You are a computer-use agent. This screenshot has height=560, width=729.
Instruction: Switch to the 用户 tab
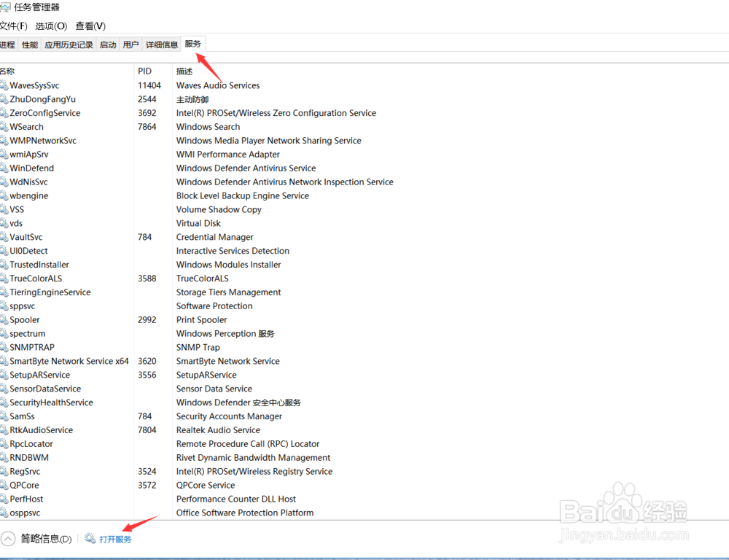(x=130, y=44)
